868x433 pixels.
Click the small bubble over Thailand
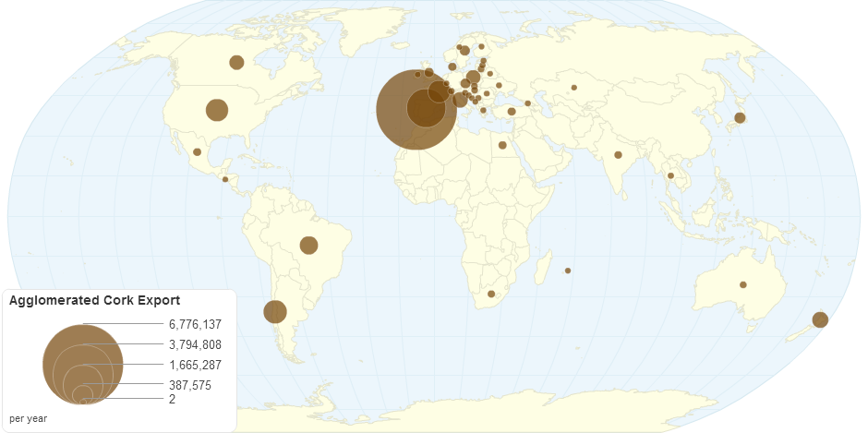[x=670, y=175]
